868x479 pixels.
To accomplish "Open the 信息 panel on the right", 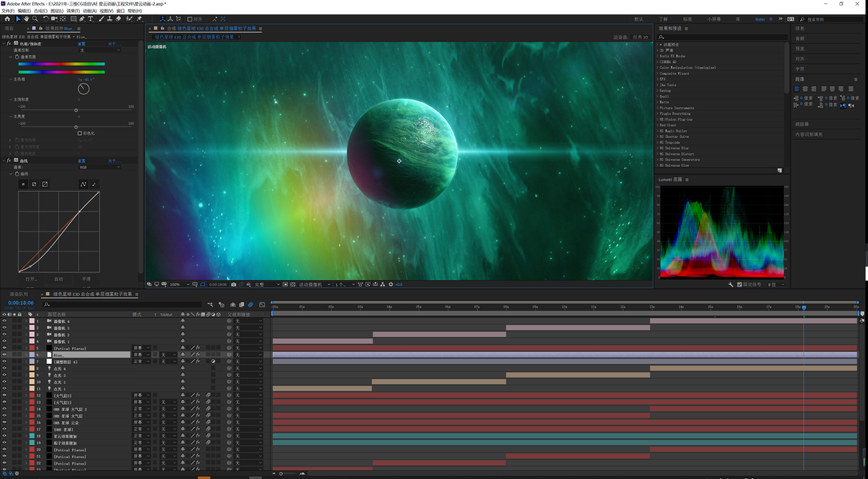I will click(800, 28).
